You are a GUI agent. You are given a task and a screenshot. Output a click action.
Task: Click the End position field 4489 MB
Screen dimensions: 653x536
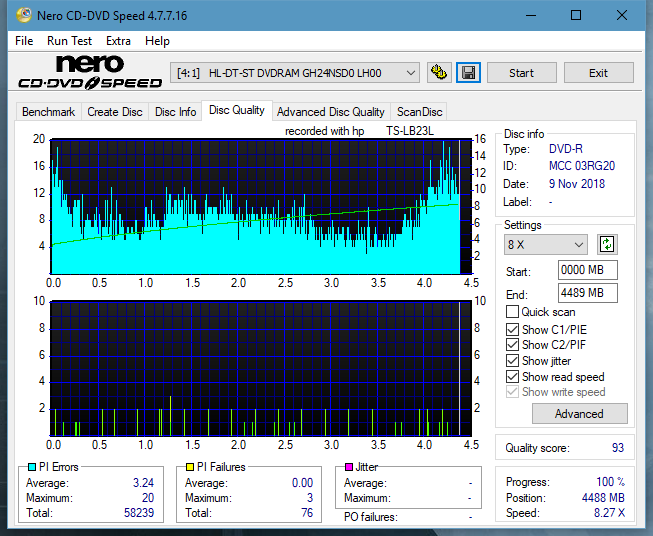tap(588, 293)
